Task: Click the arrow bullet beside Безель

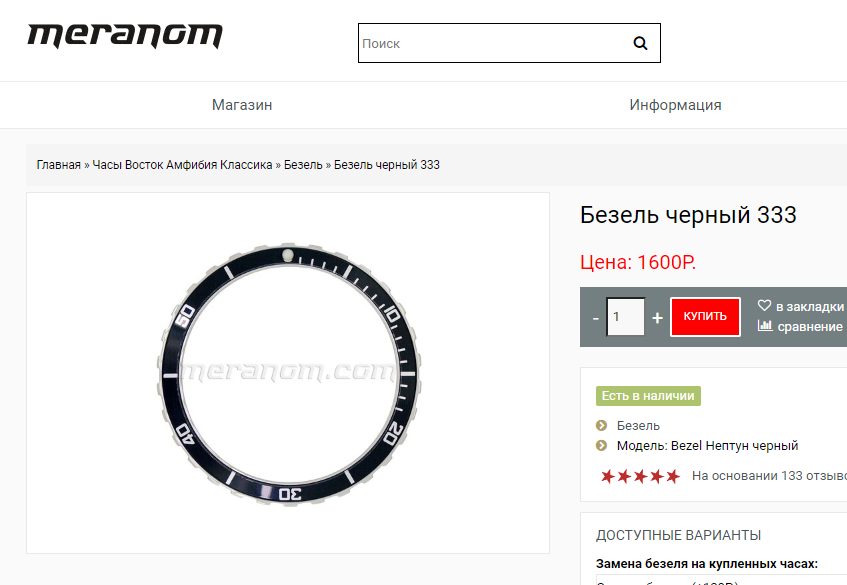Action: click(x=601, y=426)
